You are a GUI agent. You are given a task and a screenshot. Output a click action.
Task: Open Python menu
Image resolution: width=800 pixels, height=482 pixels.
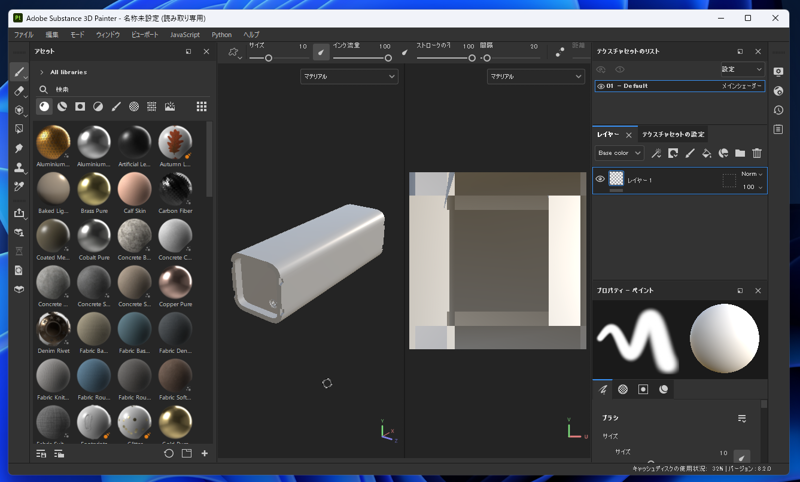[x=221, y=35]
